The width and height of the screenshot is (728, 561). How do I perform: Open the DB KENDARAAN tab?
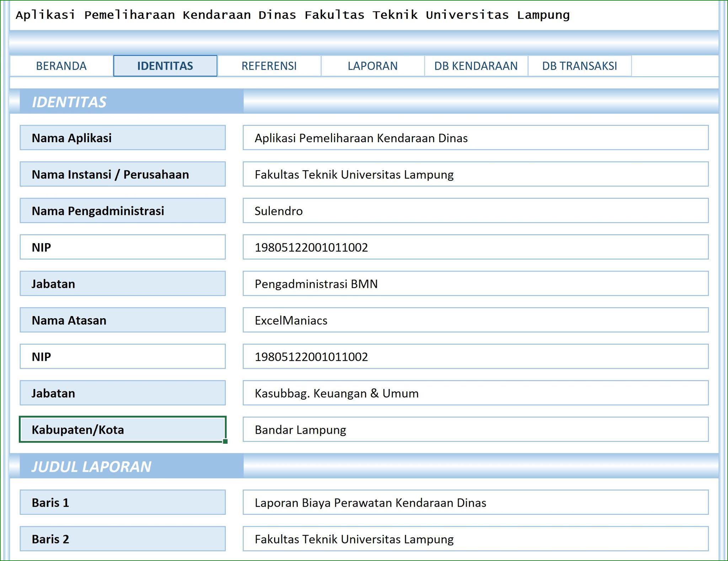(476, 66)
